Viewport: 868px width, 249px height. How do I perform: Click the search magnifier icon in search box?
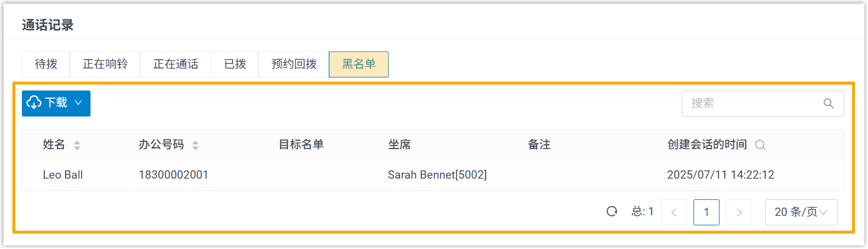[x=828, y=104]
